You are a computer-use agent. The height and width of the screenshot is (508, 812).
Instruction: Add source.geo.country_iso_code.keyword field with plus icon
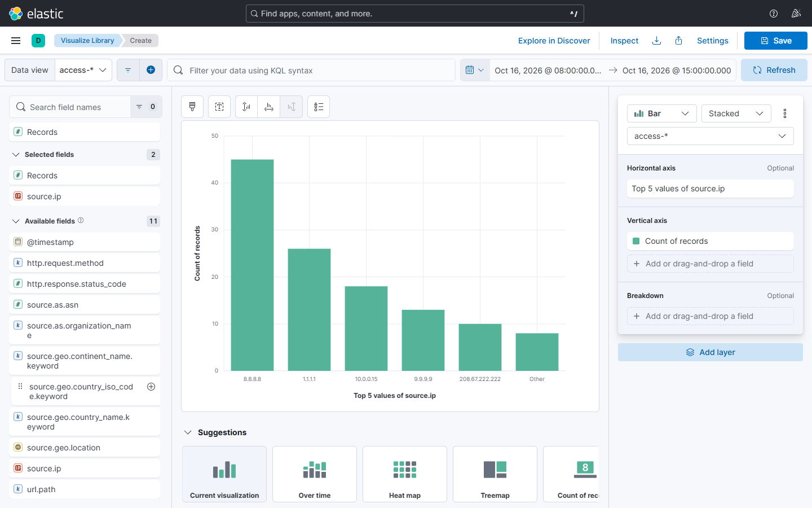point(151,387)
